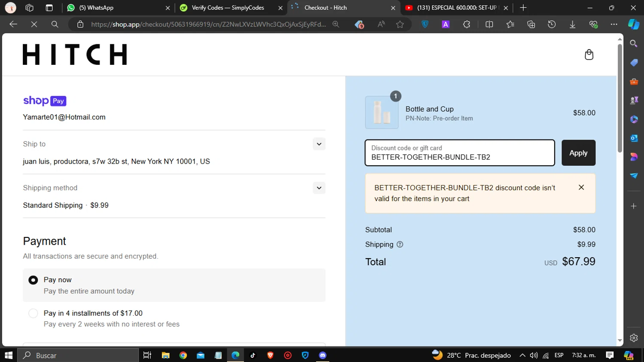Open the Favorites list
Image resolution: width=644 pixels, height=362 pixels.
coord(510,24)
